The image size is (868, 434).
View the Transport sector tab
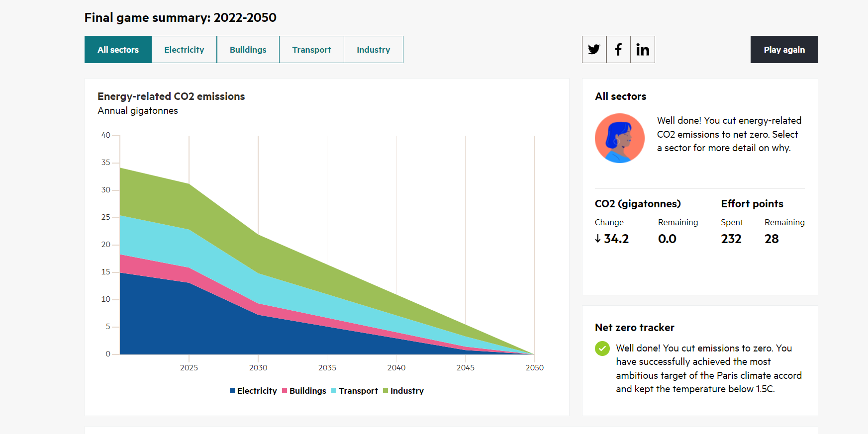tap(311, 49)
